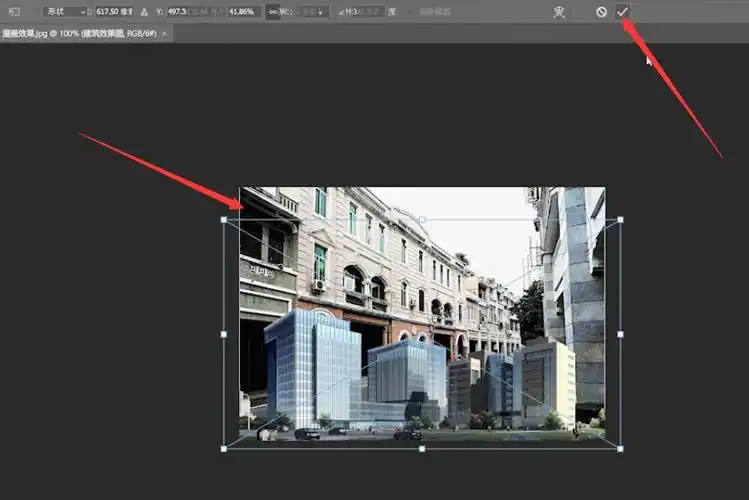
Task: Click the top-left transform corner handle
Action: point(223,219)
